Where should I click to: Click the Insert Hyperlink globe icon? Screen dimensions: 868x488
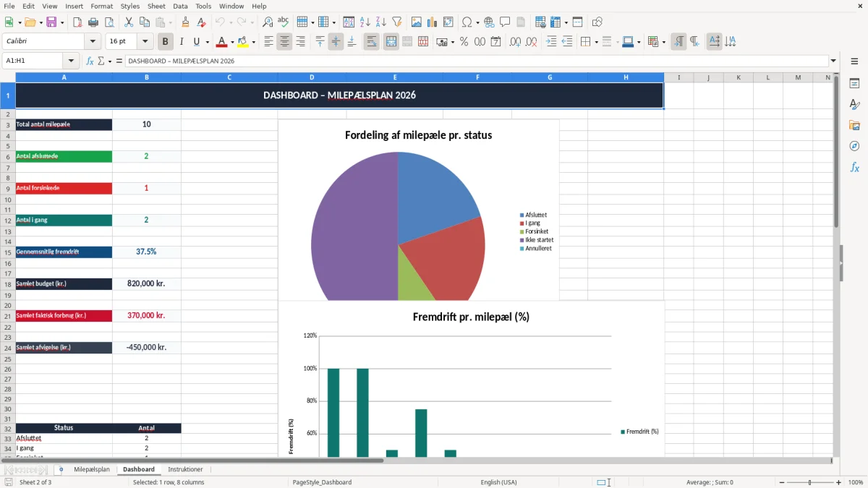click(x=489, y=22)
